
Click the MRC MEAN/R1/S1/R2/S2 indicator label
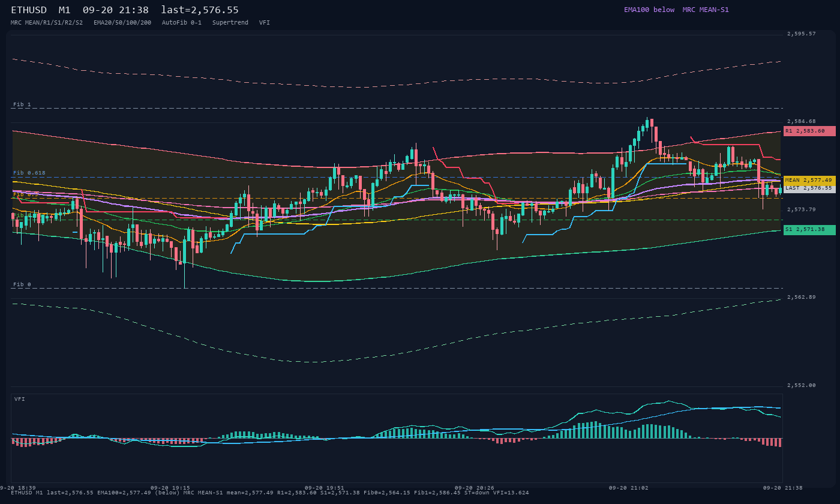[47, 23]
